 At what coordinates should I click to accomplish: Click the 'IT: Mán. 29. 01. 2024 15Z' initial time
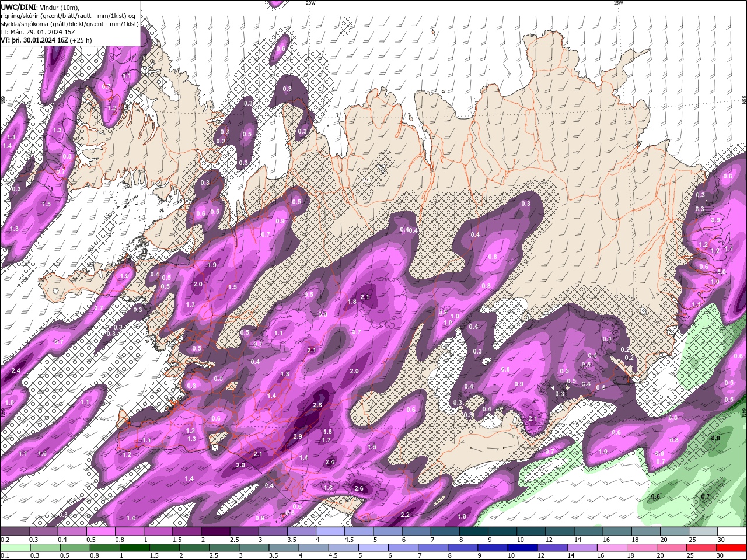37,32
